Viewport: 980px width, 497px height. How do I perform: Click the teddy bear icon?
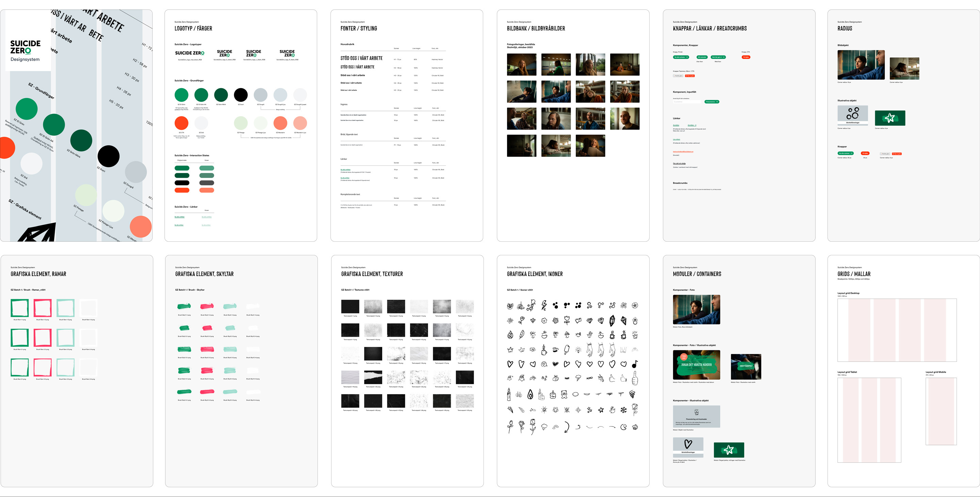click(564, 394)
